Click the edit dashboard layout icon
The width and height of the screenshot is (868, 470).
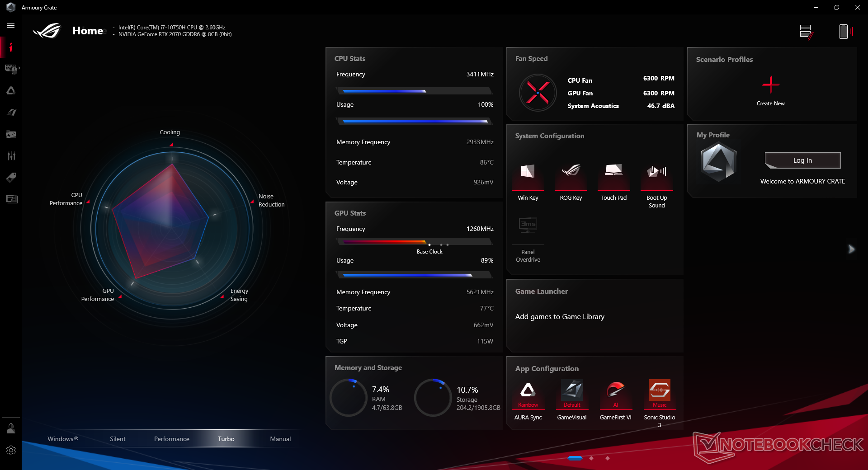(x=806, y=32)
